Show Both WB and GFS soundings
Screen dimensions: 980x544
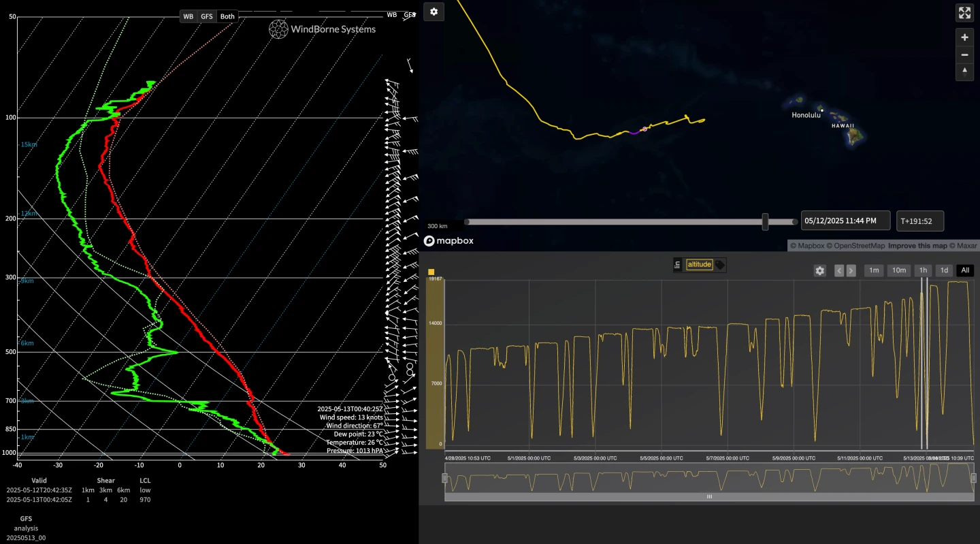[227, 16]
